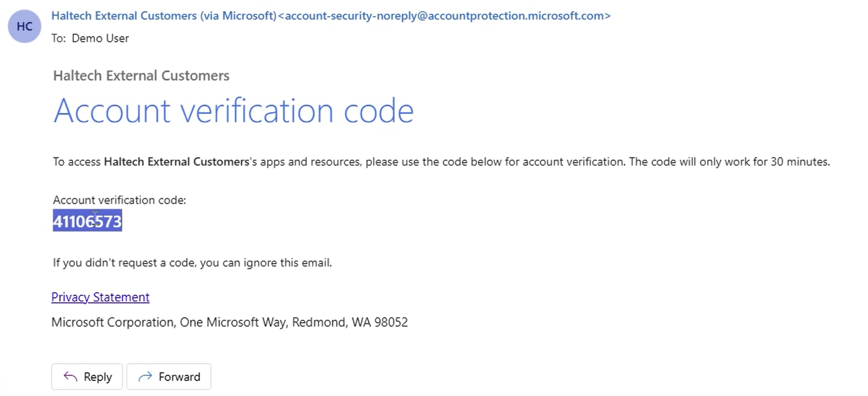Click 'Redmond, WA 98052' in footer

pyautogui.click(x=350, y=322)
